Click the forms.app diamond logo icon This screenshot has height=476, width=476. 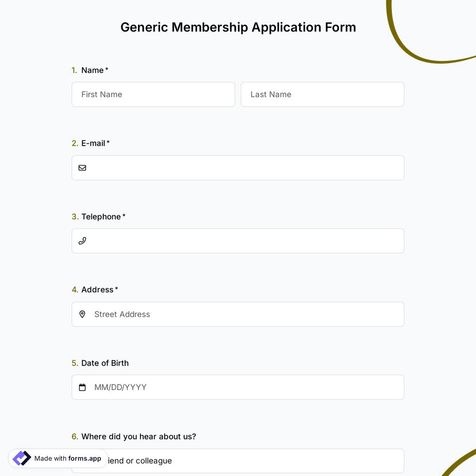[21, 458]
